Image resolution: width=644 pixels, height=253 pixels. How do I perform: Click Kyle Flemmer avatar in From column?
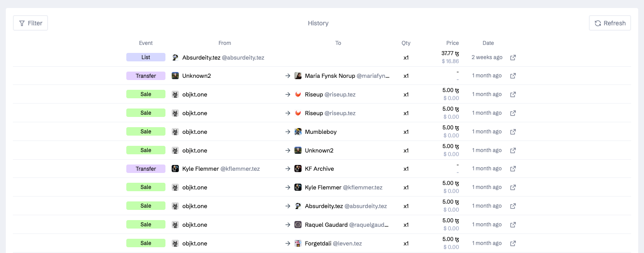175,169
